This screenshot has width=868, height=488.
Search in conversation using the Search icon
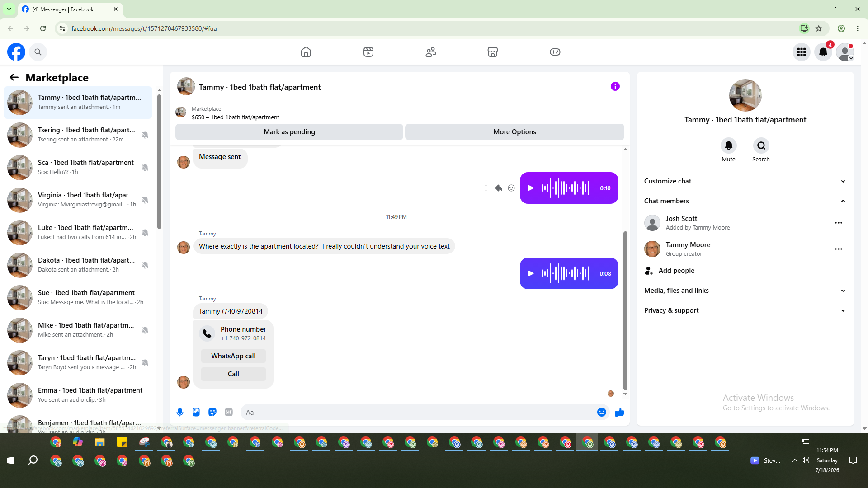(761, 145)
